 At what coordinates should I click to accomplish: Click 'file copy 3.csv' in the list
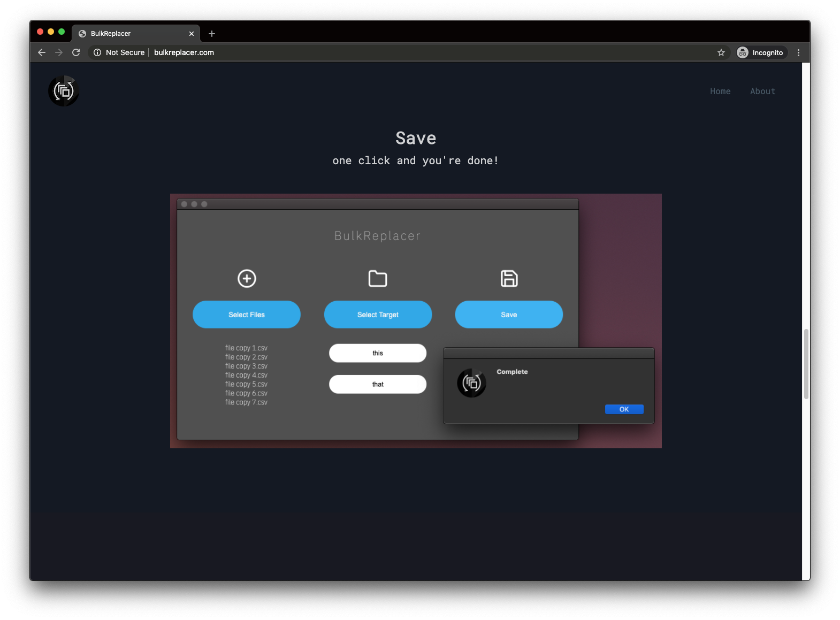[x=246, y=366]
